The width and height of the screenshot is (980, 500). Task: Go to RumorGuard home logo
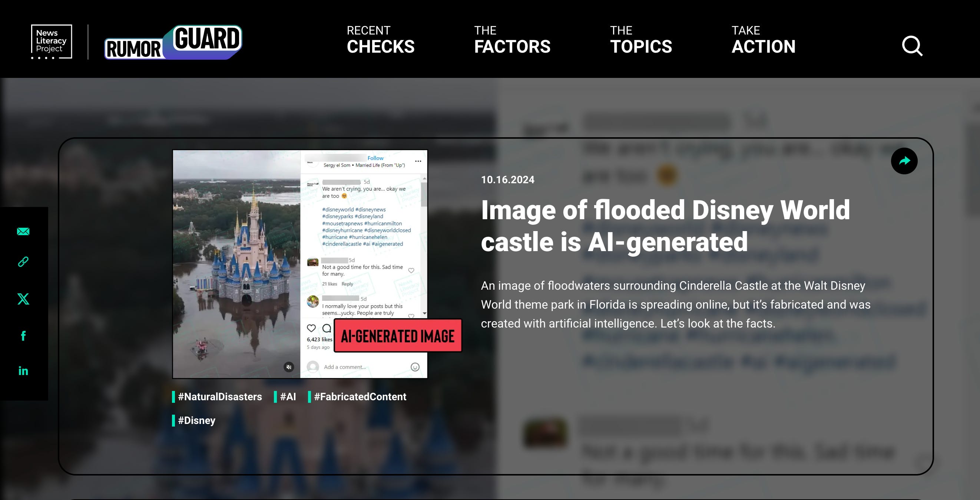(x=173, y=43)
